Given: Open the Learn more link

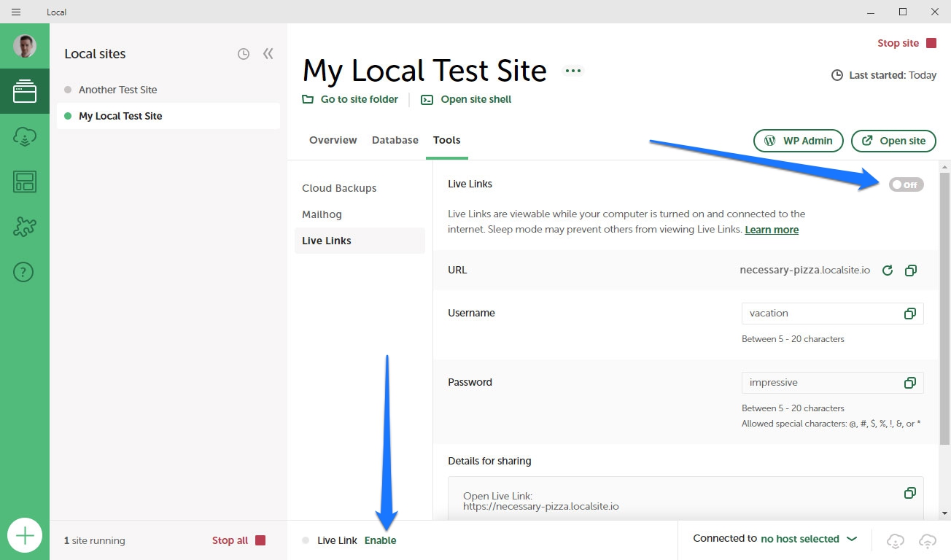Looking at the screenshot, I should (772, 230).
